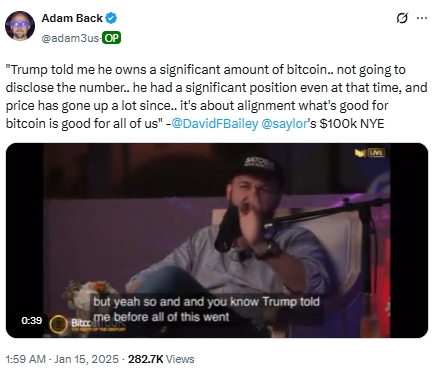The image size is (437, 371).
Task: Click the LIVE badge in the video
Action: [376, 153]
